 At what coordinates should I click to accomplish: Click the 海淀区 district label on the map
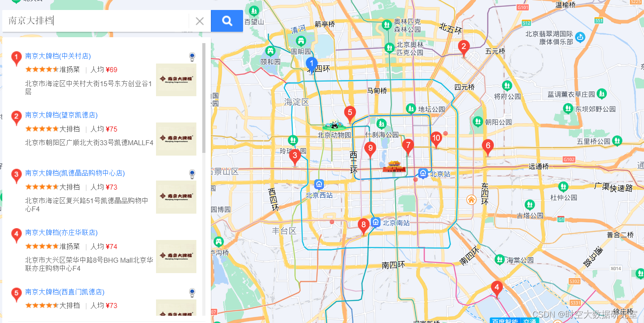[x=297, y=102]
